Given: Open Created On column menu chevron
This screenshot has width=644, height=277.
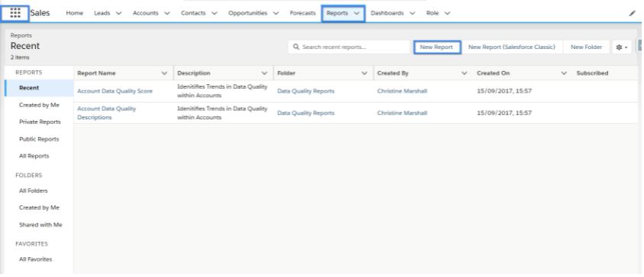Looking at the screenshot, I should [564, 73].
